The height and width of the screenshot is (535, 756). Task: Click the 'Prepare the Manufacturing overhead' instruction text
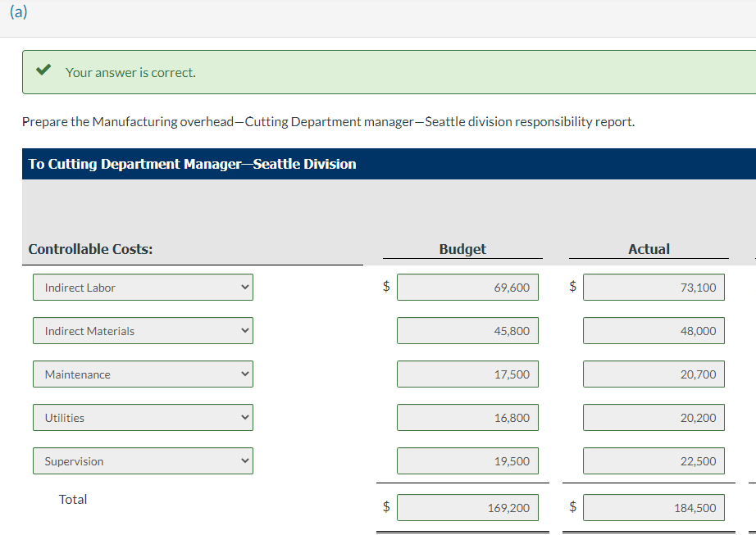coord(328,121)
